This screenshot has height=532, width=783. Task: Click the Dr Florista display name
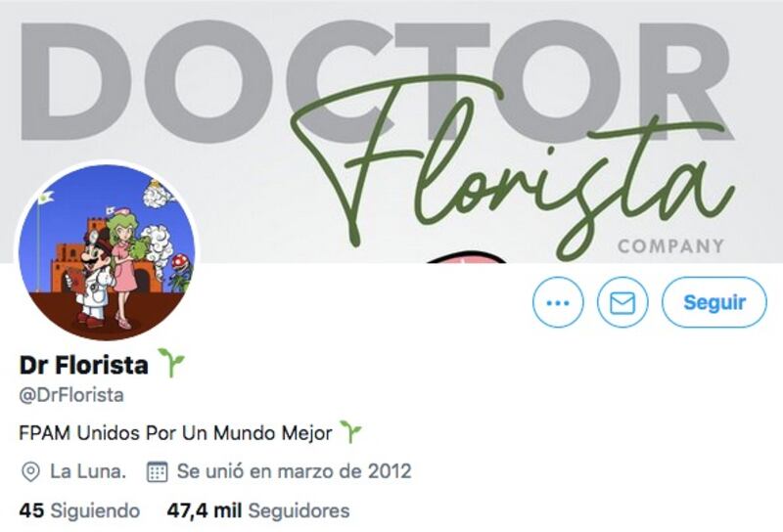click(x=84, y=366)
